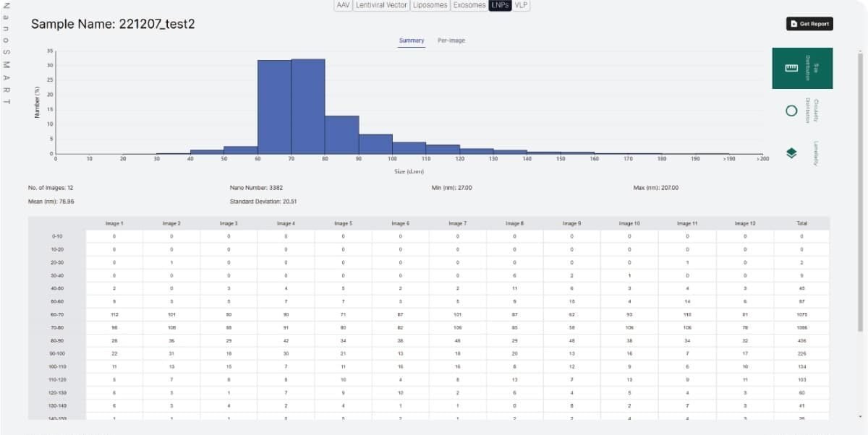Click the page's vertical scrollbar down arrow

coord(860,417)
